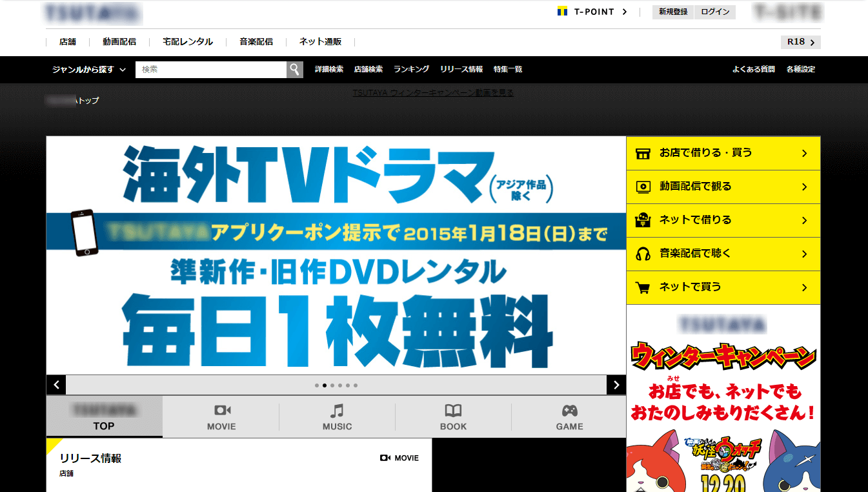Click the chevron in お店で借りる・買う row
868x492 pixels.
pos(804,154)
